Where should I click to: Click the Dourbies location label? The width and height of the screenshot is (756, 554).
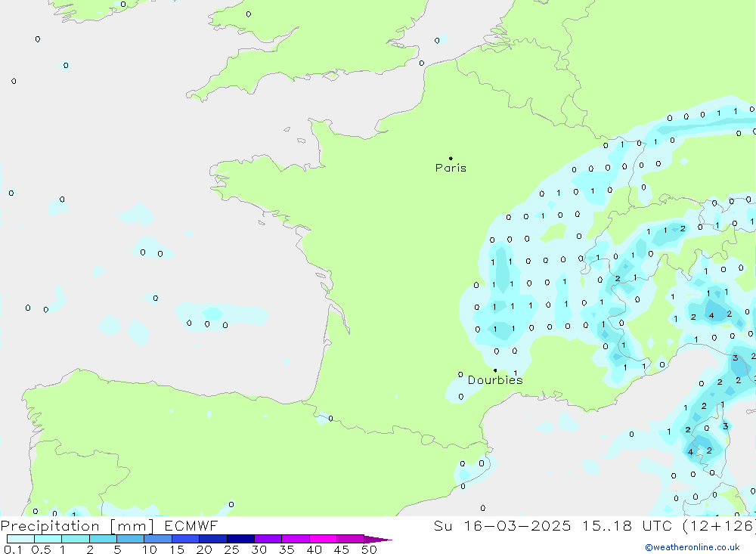click(495, 380)
